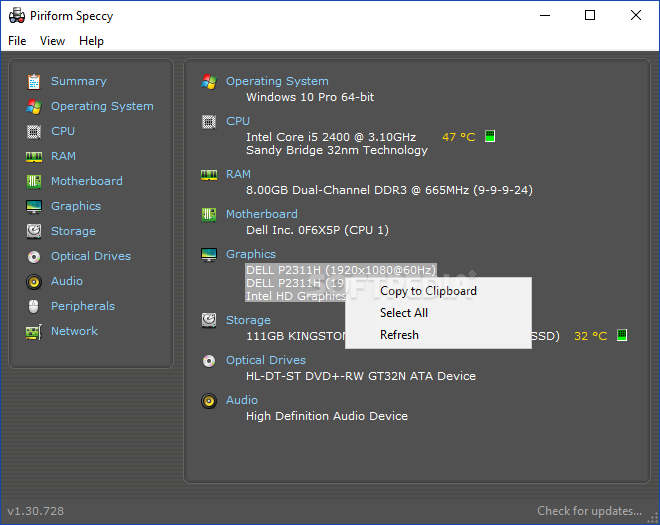This screenshot has height=525, width=660.
Task: Click the Network card icon in sidebar
Action: 34,332
